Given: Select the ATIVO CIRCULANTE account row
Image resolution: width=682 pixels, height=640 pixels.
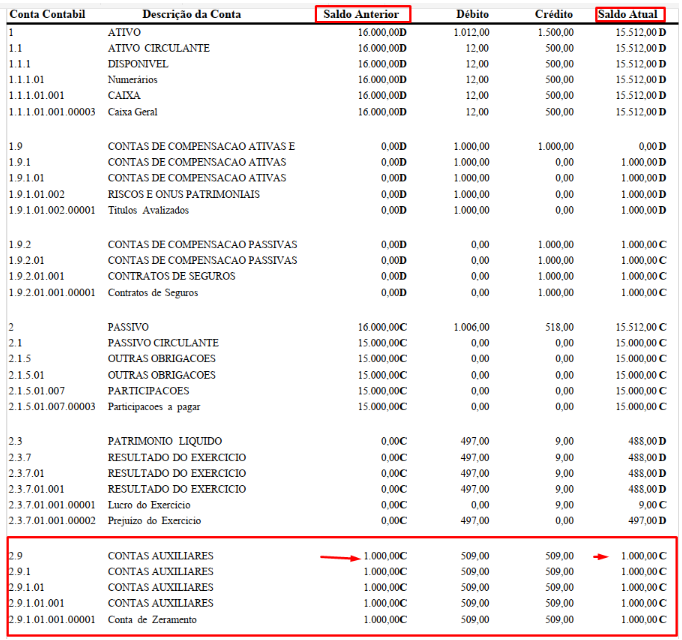Looking at the screenshot, I should pyautogui.click(x=338, y=48).
